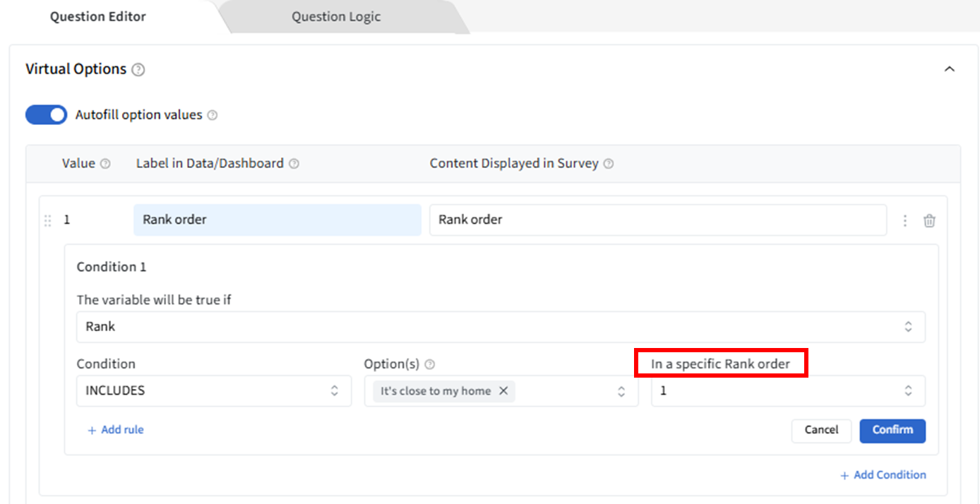The image size is (980, 504).
Task: Click the Add Condition link
Action: 883,475
